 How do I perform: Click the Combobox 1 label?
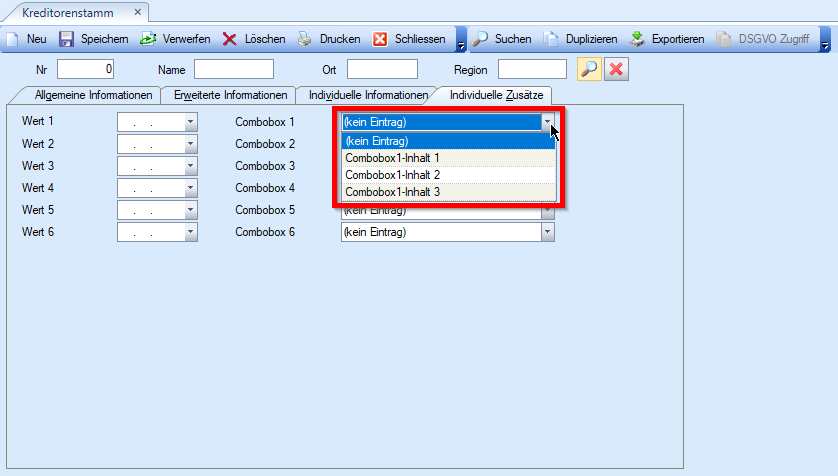(265, 122)
